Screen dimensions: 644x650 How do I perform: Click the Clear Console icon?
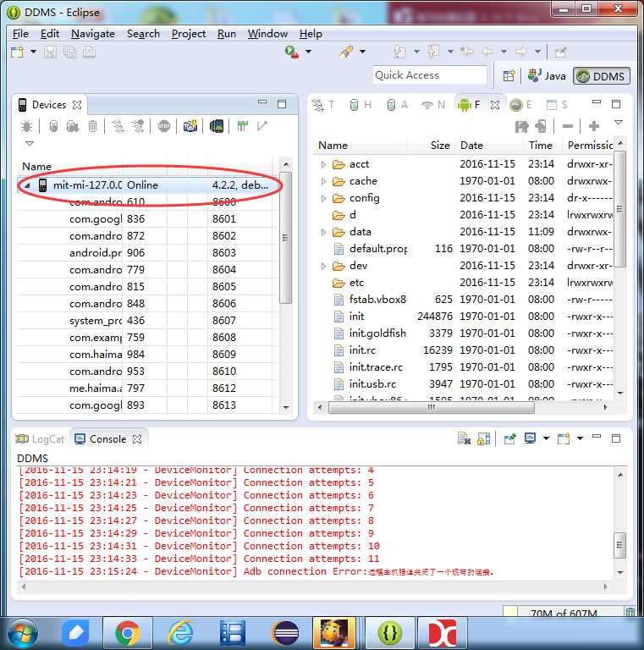point(464,438)
